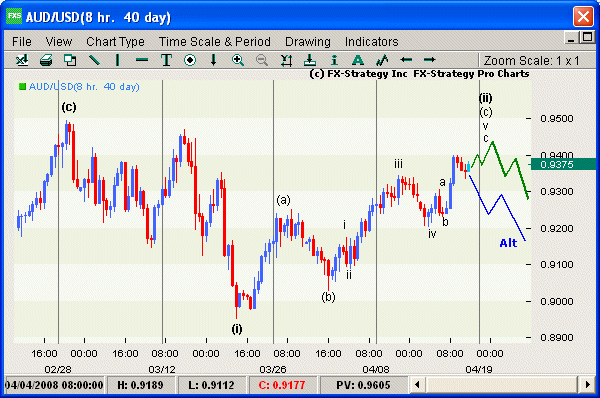This screenshot has height=398, width=600.
Task: Select the horizontal line drawing tool
Action: pyautogui.click(x=142, y=60)
